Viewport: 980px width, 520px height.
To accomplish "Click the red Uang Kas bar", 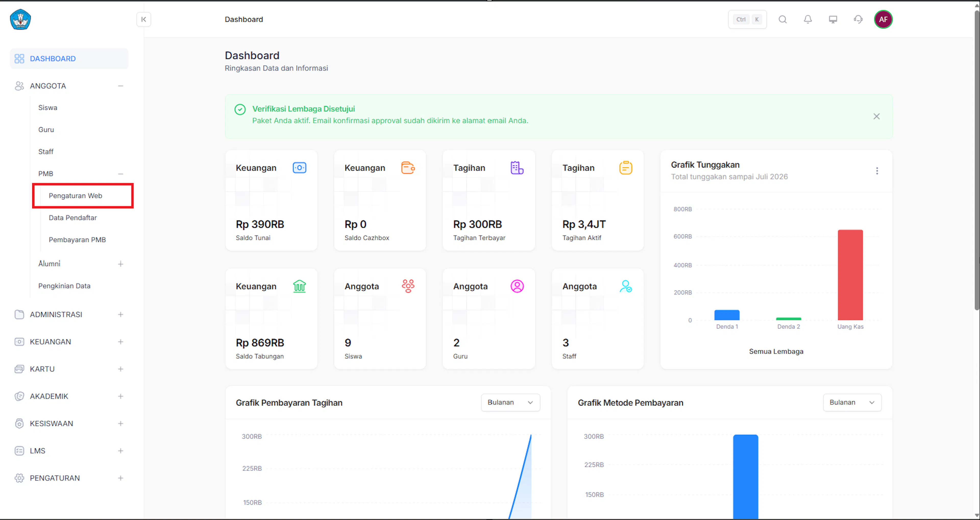I will [x=850, y=275].
